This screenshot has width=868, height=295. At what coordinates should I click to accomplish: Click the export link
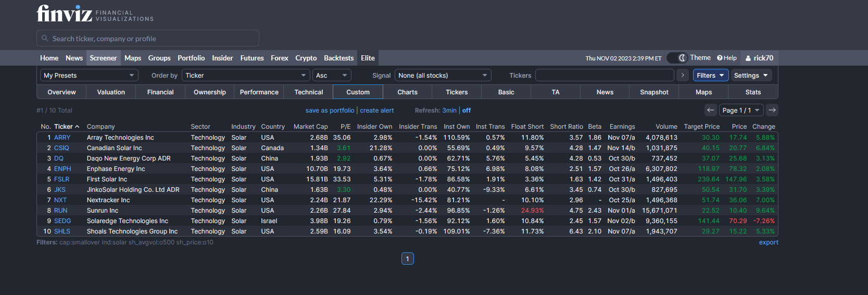(769, 242)
